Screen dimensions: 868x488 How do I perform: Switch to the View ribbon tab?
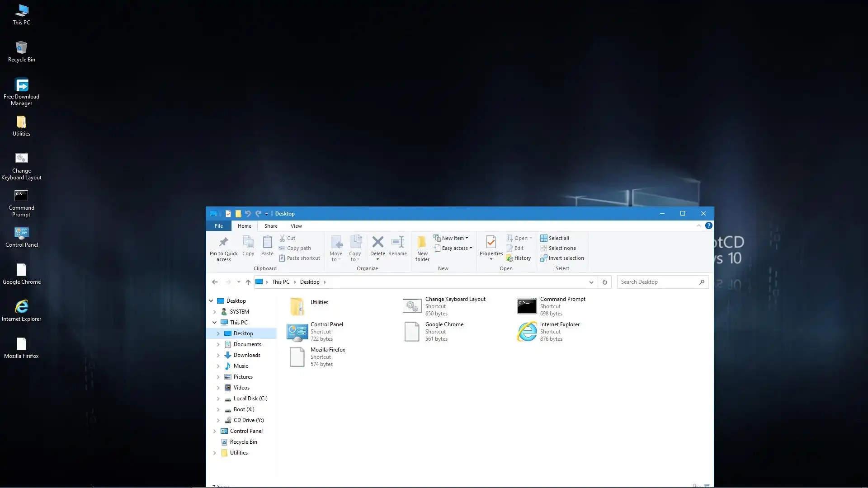296,226
